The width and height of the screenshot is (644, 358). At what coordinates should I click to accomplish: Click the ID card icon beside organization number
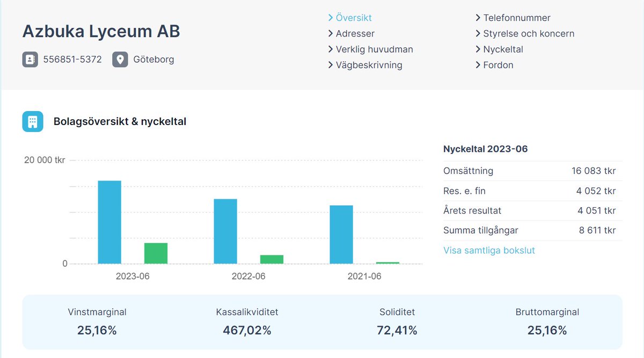30,60
